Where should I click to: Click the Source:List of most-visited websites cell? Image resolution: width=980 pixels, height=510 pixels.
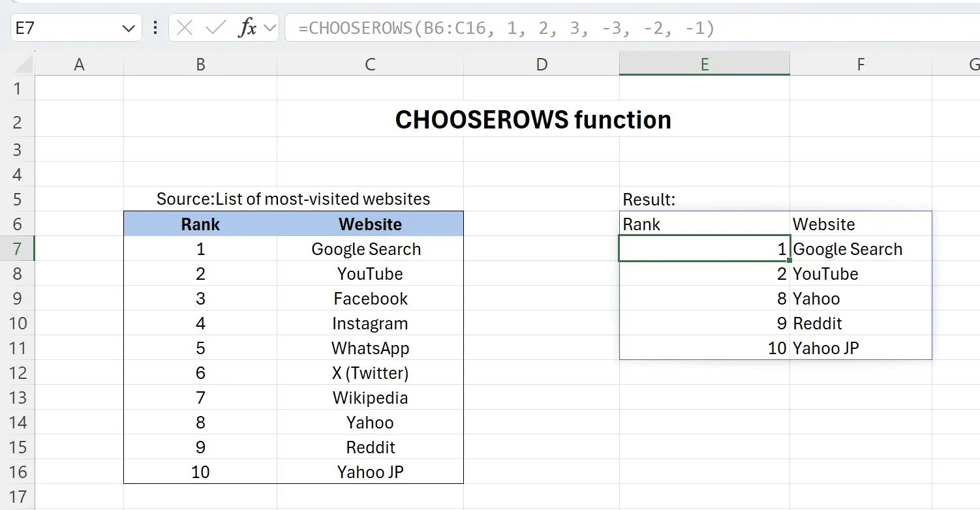[x=292, y=199]
